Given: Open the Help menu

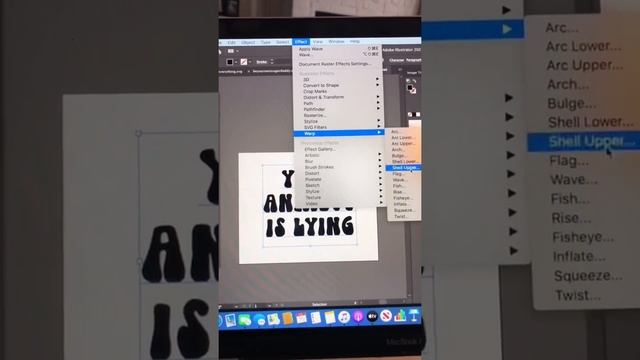Looking at the screenshot, I should [355, 42].
